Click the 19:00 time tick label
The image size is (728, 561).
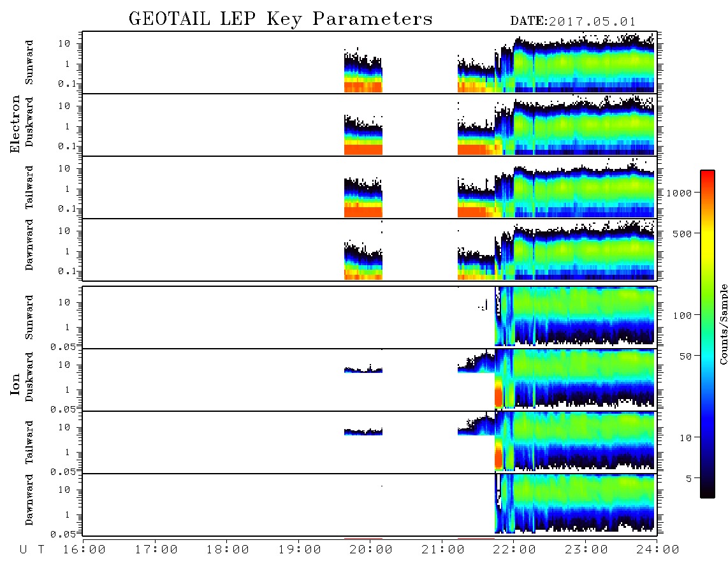300,550
